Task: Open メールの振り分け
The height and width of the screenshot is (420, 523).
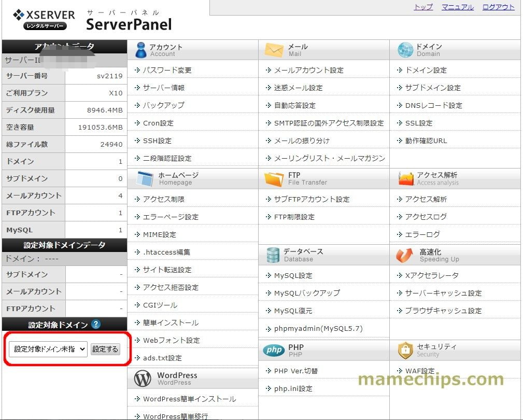Action: (302, 141)
